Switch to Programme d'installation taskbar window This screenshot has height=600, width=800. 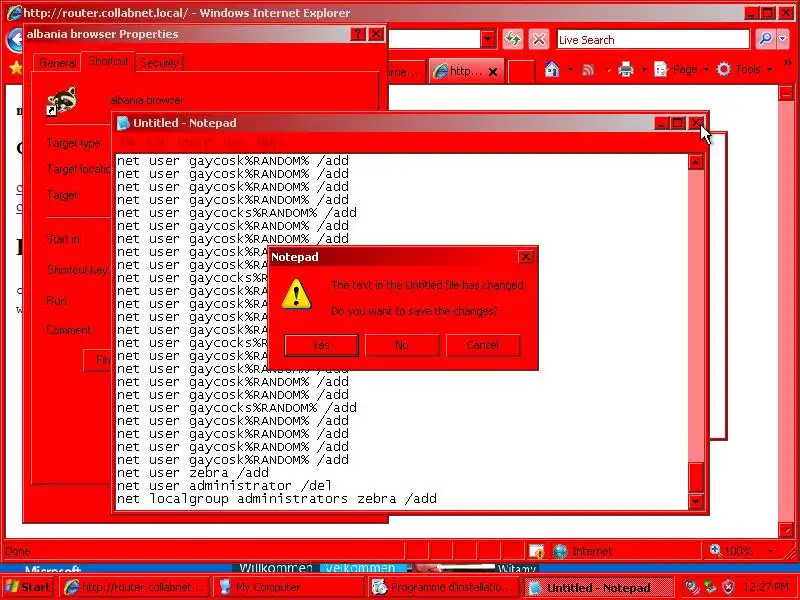pos(443,587)
